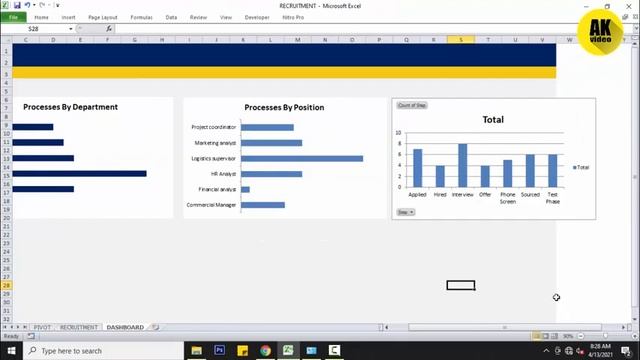The image size is (640, 360).
Task: Open Photoshop from the taskbar
Action: [220, 350]
